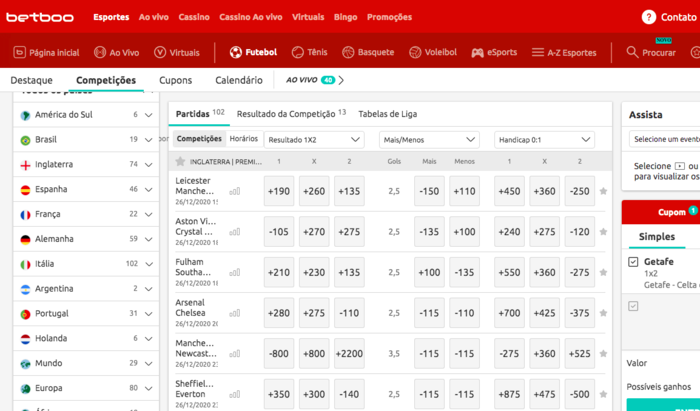Open the Handicap 0:1 dropdown
700x411 pixels.
[544, 140]
